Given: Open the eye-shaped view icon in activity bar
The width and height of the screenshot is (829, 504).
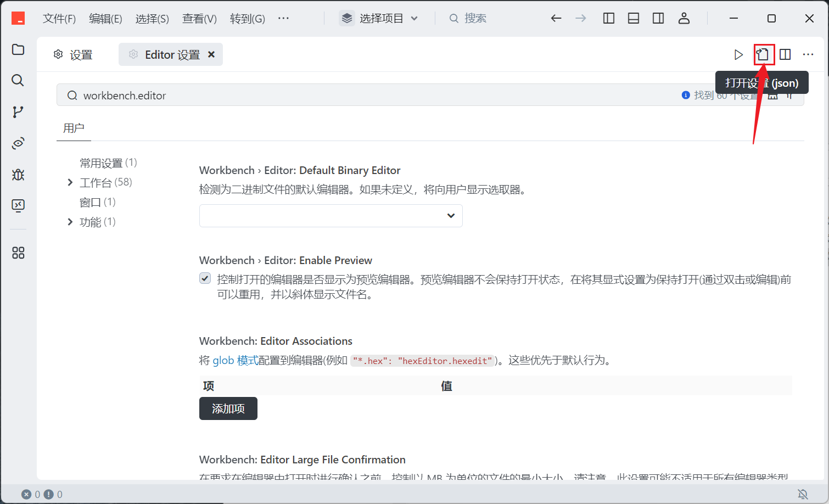Looking at the screenshot, I should 18,143.
